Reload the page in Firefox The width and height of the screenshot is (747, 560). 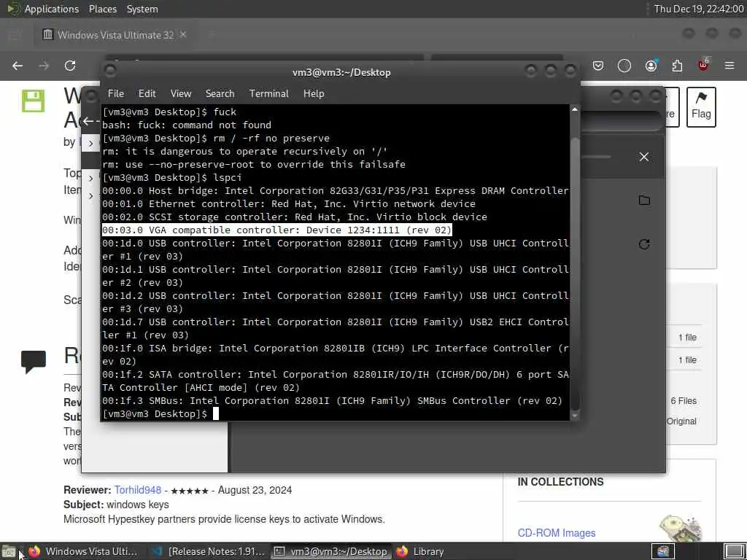click(70, 66)
